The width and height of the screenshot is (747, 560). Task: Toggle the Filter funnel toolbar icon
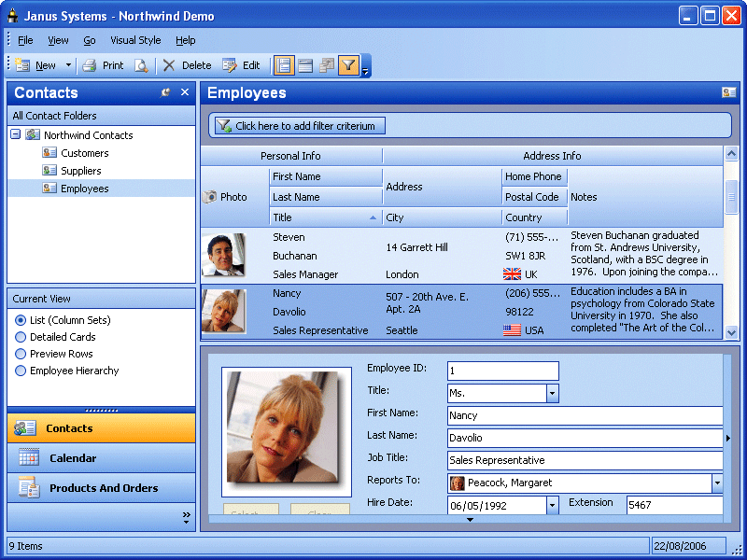348,65
